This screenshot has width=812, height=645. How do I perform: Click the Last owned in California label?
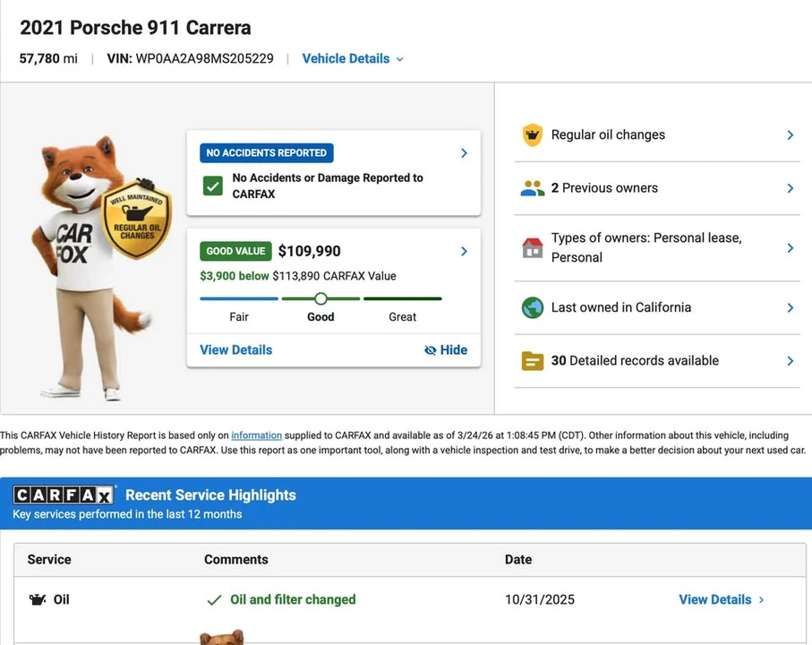pyautogui.click(x=621, y=308)
